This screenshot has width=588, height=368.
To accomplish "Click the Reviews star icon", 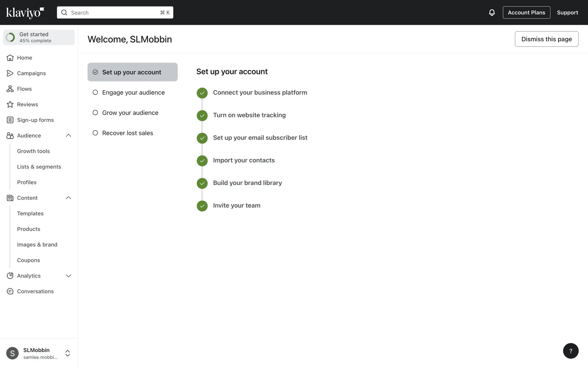I will [10, 105].
